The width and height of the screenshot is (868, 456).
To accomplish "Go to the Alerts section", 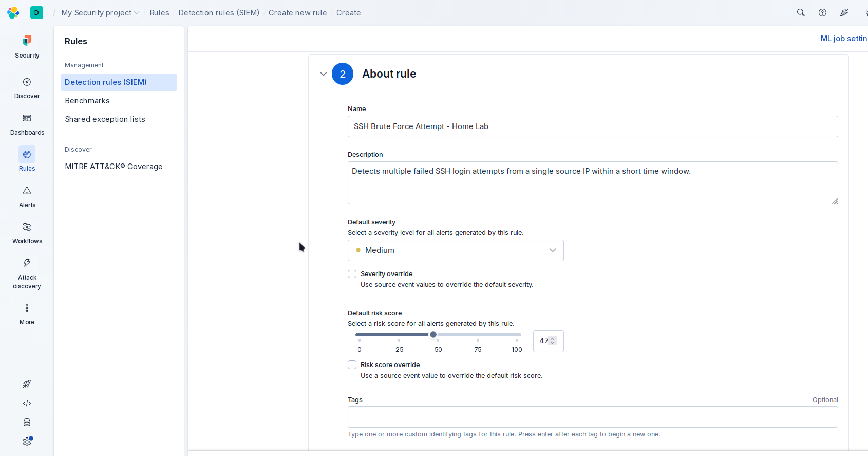I will [x=27, y=191].
